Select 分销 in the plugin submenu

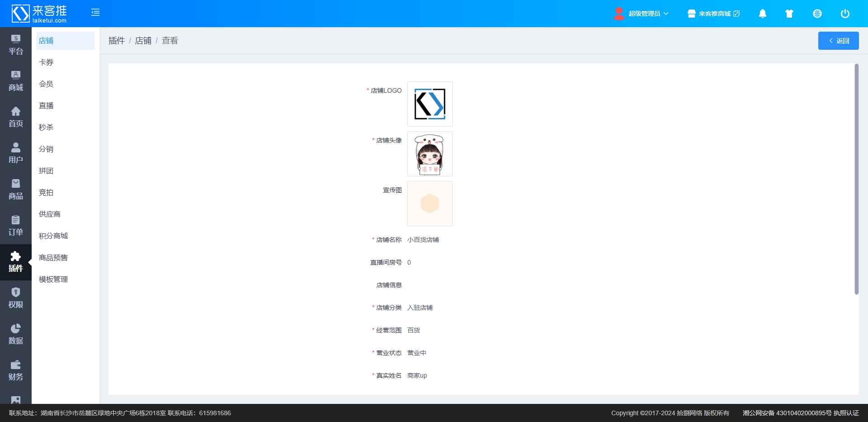(46, 149)
